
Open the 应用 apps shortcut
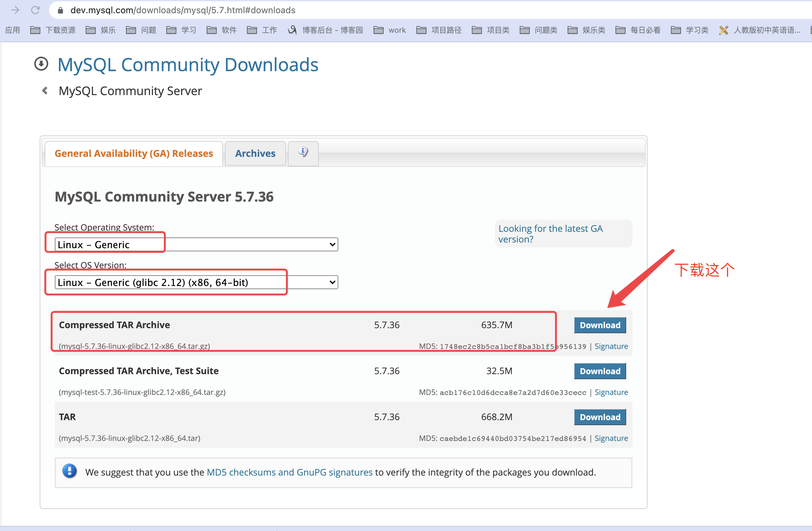(13, 30)
